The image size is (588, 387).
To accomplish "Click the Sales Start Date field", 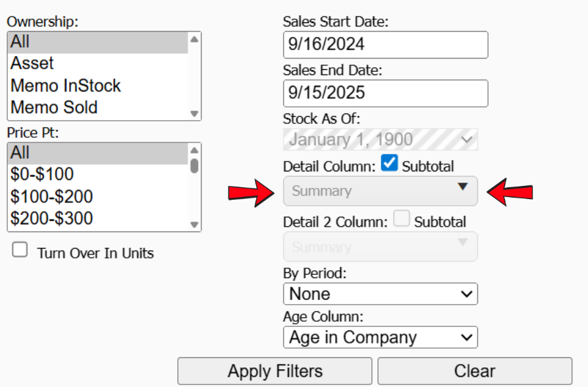I will pos(385,45).
